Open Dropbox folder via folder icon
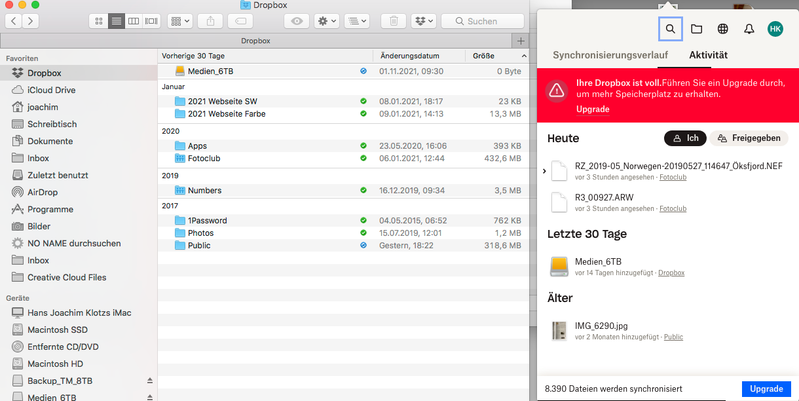799x401 pixels. [x=697, y=29]
